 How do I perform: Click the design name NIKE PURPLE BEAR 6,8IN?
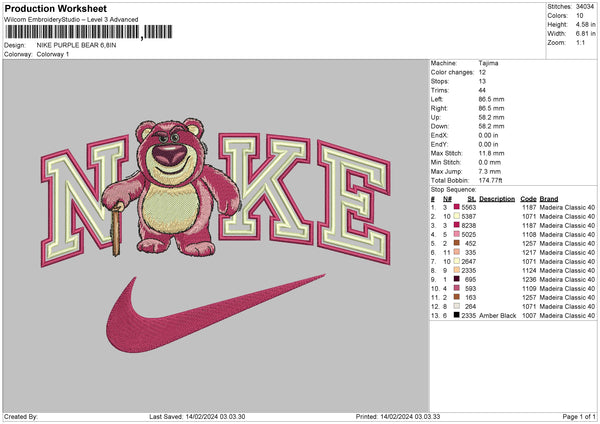click(76, 45)
